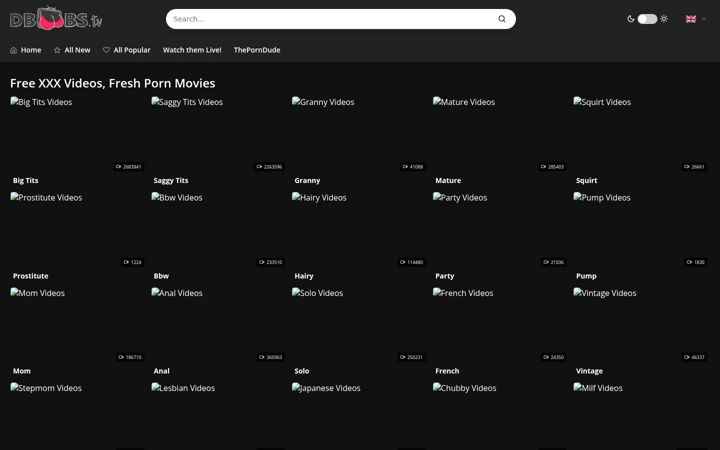Screen dimensions: 720x450
Task: Open the Vintage category title link
Action: tap(590, 371)
